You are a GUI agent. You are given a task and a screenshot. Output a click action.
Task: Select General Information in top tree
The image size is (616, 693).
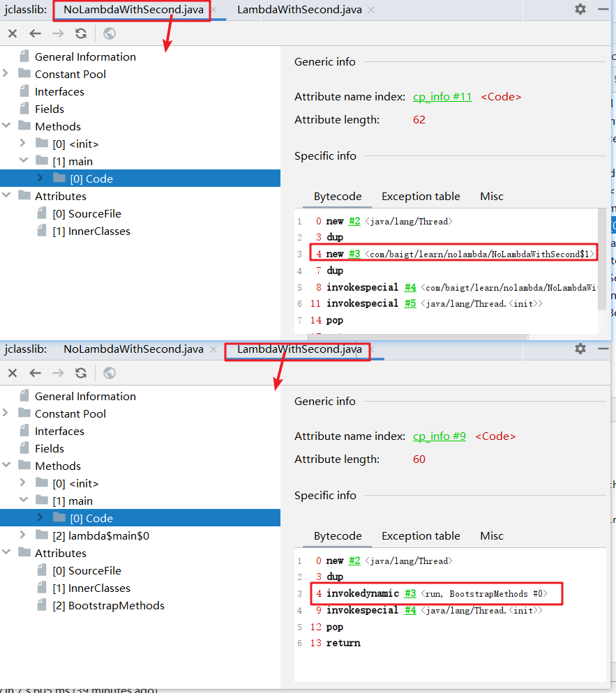click(85, 57)
